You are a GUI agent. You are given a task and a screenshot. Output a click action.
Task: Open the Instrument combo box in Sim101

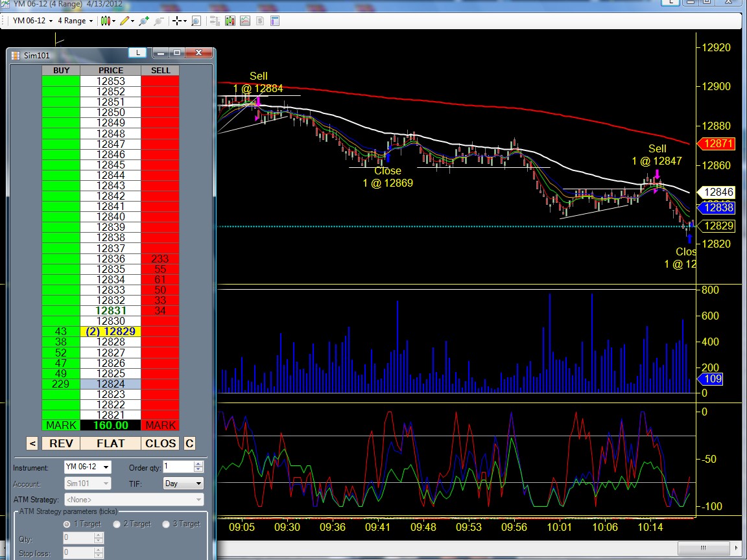pyautogui.click(x=88, y=467)
